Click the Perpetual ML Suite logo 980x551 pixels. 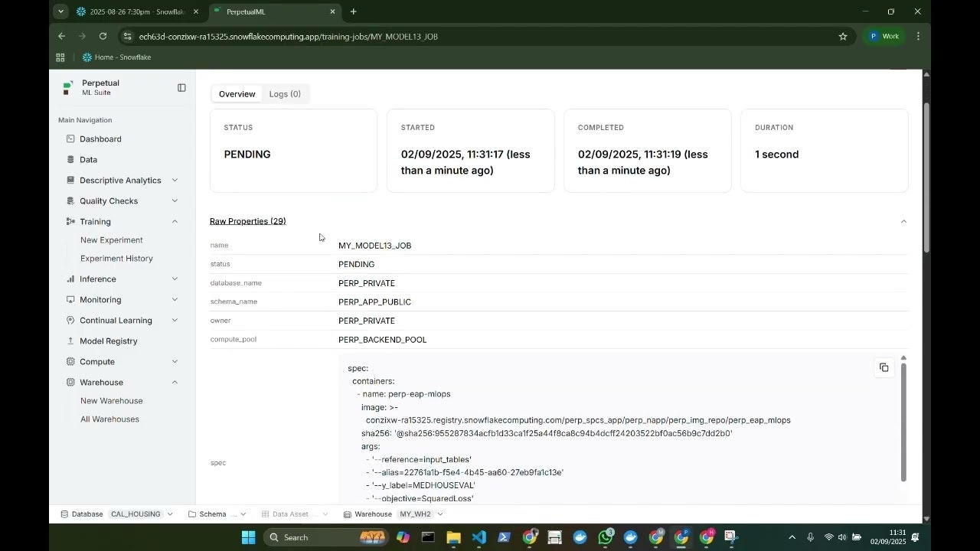68,87
